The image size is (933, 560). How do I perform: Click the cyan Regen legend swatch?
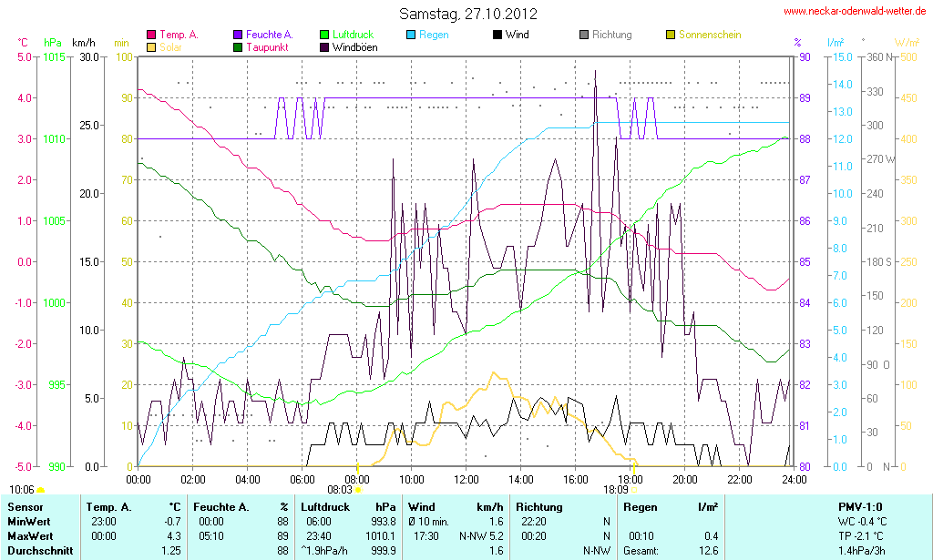click(411, 35)
